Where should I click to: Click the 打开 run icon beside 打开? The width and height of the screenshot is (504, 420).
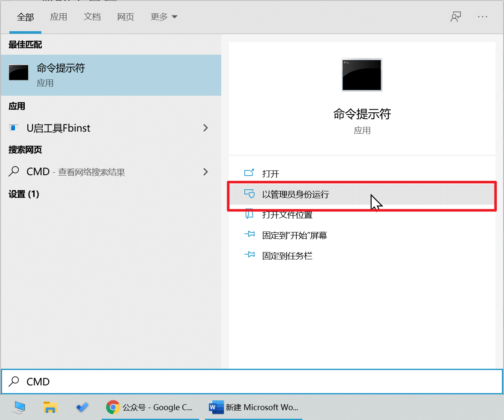tap(249, 173)
